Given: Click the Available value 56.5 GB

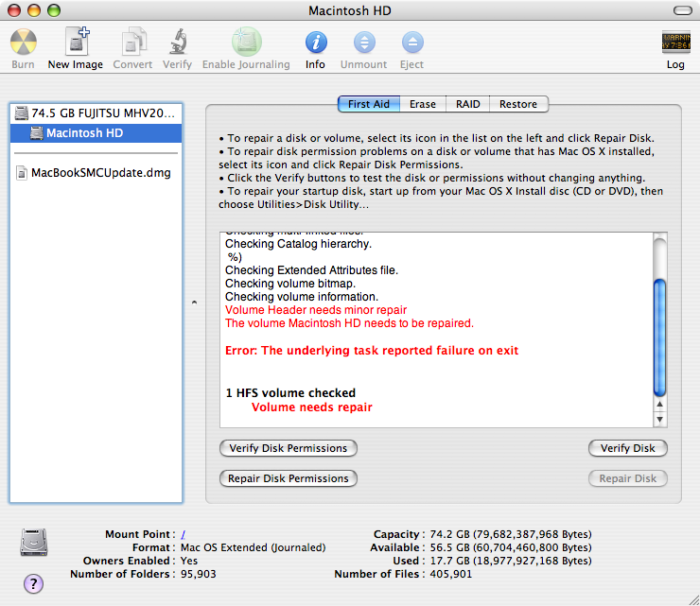Looking at the screenshot, I should tap(510, 547).
